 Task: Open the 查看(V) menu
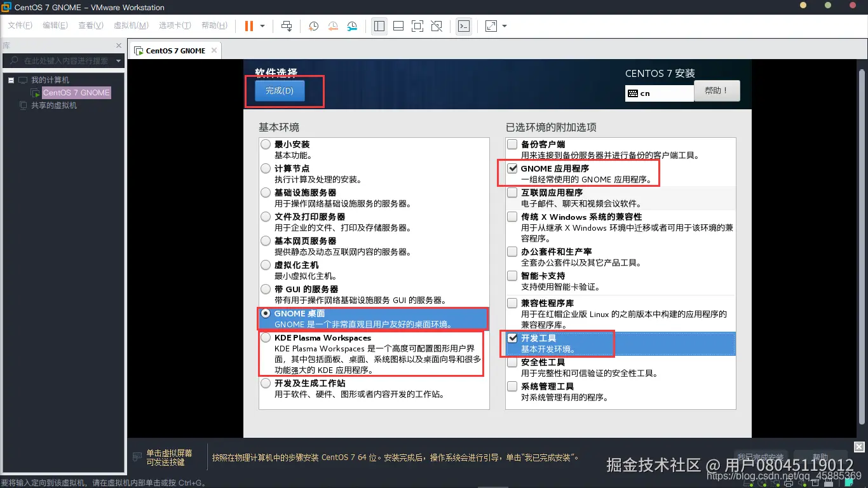tap(91, 25)
